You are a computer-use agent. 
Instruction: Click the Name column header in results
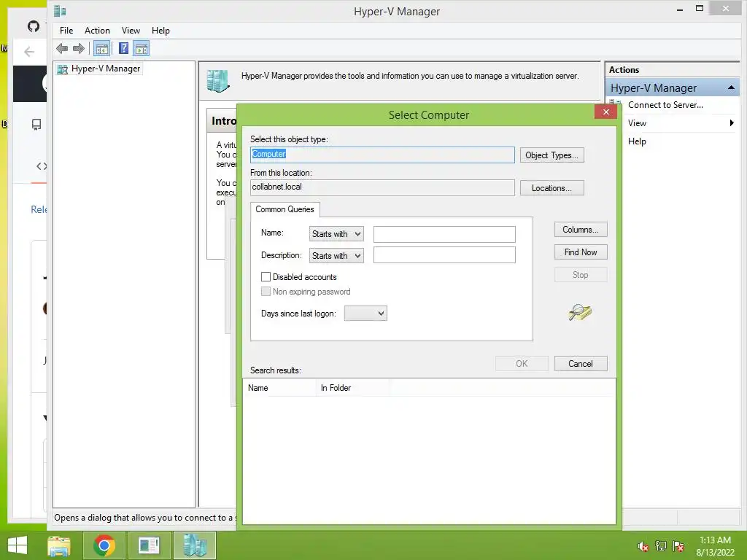tap(279, 388)
